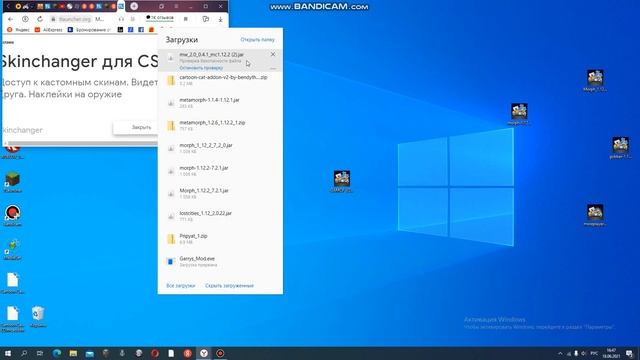Open metamorph-1.1.4-1.12.1.jar download
640x360 pixels.
[x=220, y=103]
